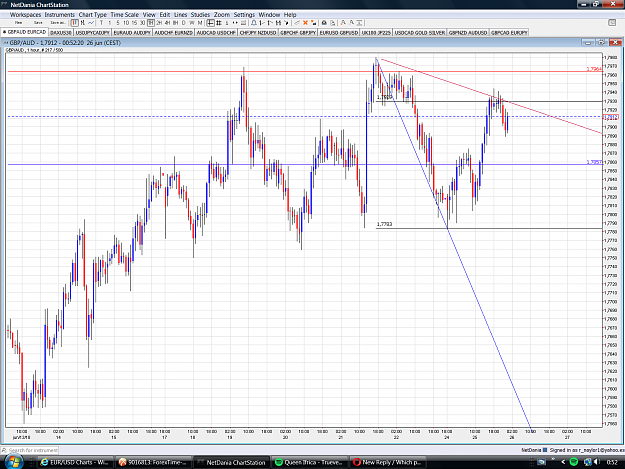Switch to DAXUS30 workspace tab
This screenshot has width=625, height=469.
61,32
